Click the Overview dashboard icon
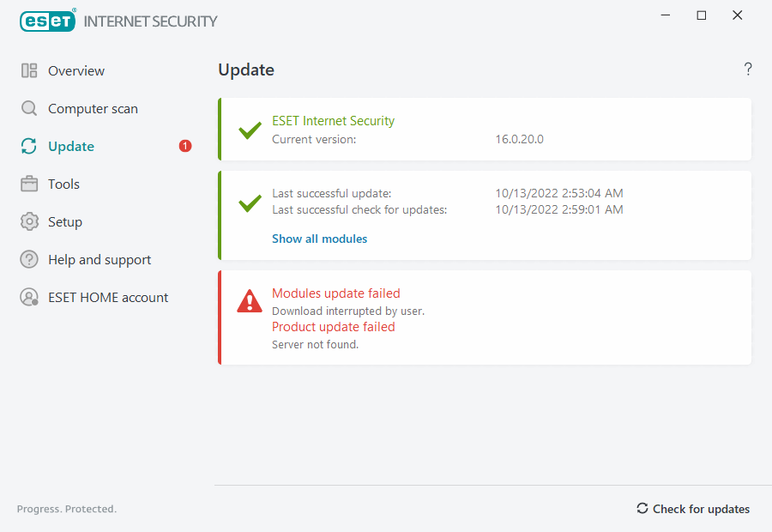Viewport: 772px width, 532px height. pos(29,71)
